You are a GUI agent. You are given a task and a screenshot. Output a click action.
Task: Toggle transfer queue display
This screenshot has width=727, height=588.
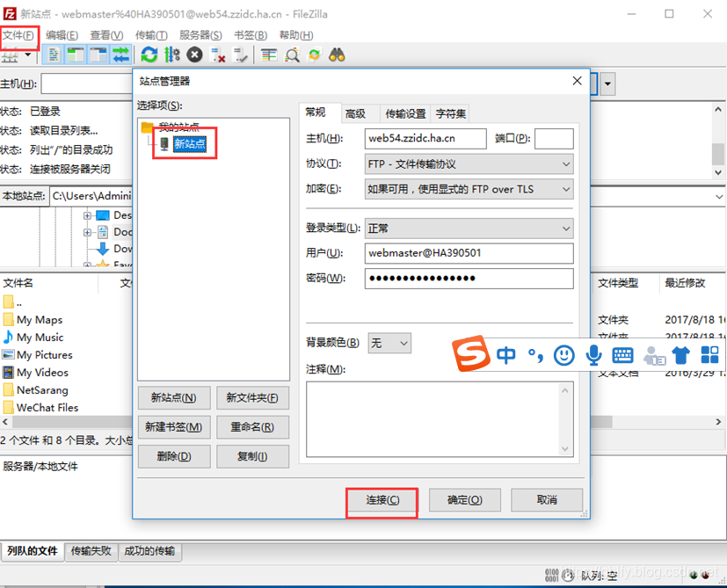[121, 55]
